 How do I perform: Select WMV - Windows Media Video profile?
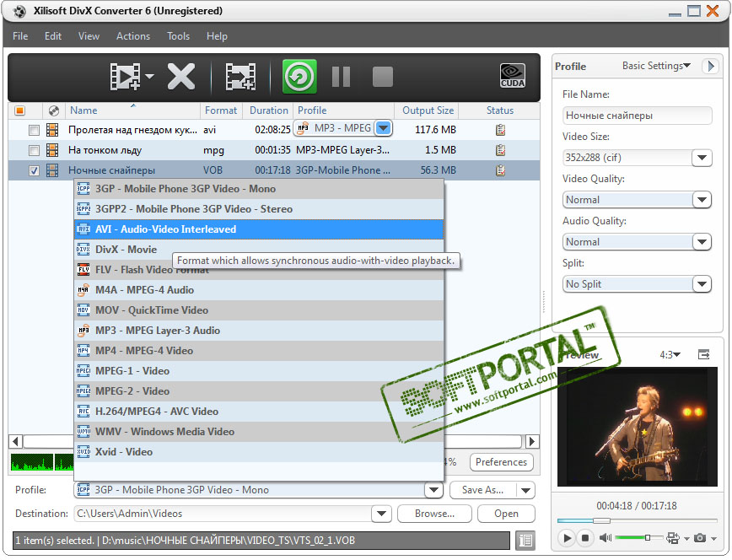(x=259, y=432)
